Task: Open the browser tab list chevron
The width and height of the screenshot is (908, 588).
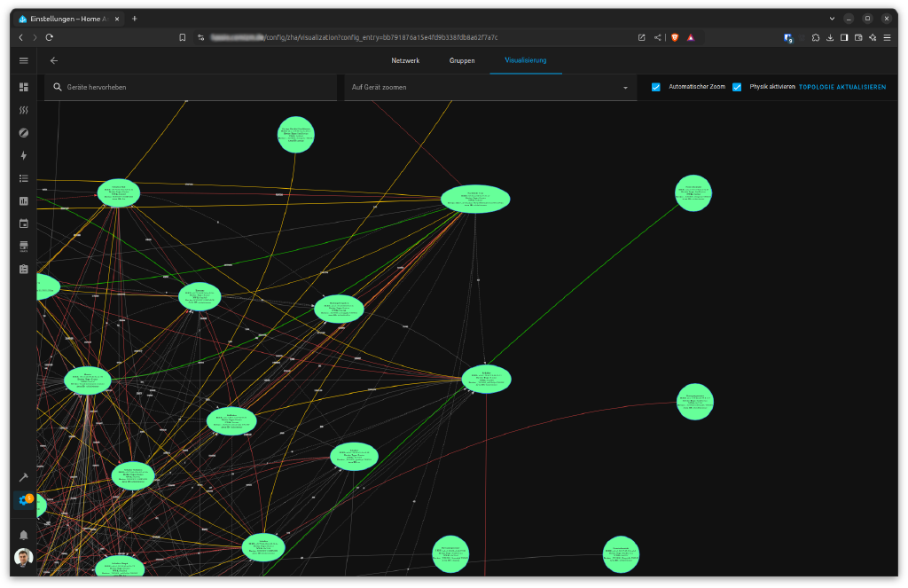Action: tap(832, 18)
